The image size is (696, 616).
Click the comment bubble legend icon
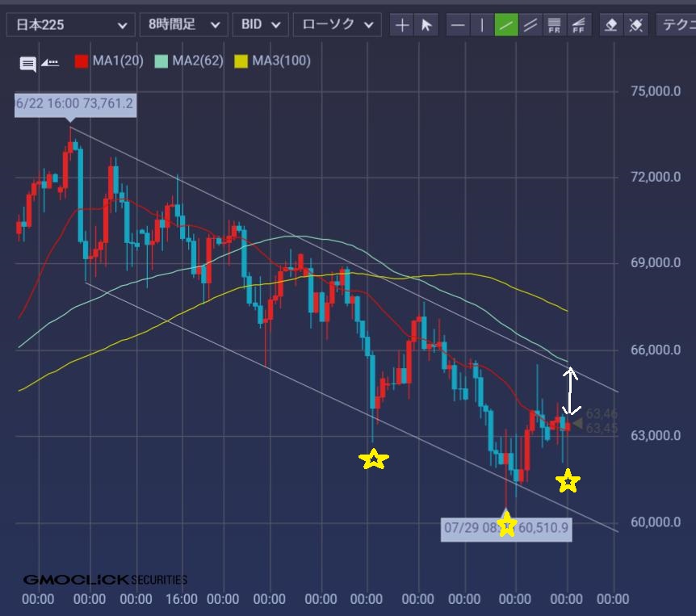click(x=28, y=64)
